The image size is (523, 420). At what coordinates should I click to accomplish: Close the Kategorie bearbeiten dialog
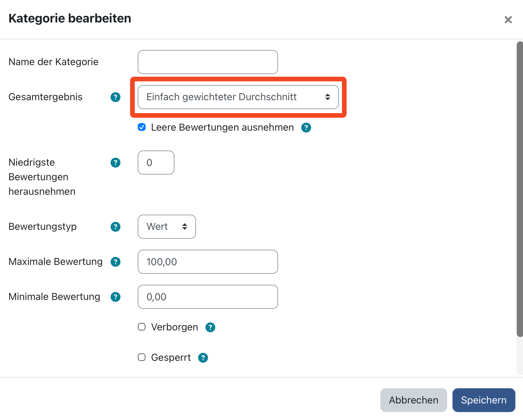pyautogui.click(x=508, y=20)
